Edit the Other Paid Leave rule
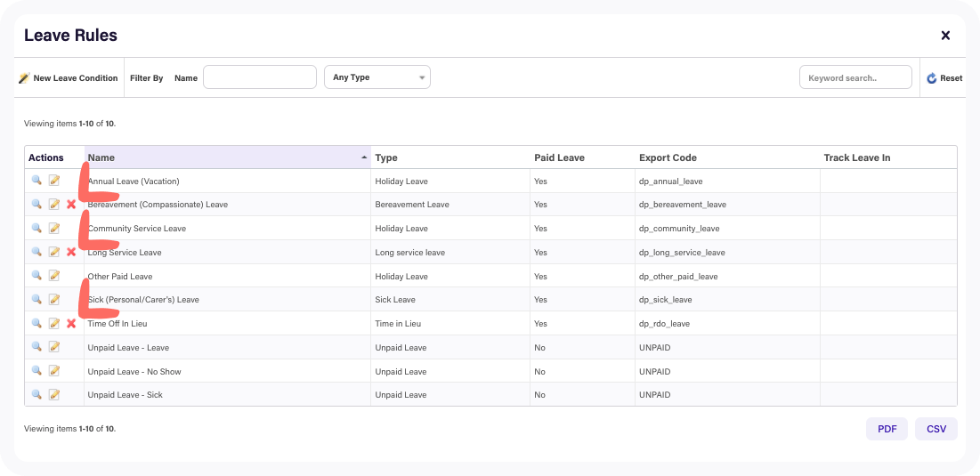Viewport: 980px width, 476px height. 54,276
